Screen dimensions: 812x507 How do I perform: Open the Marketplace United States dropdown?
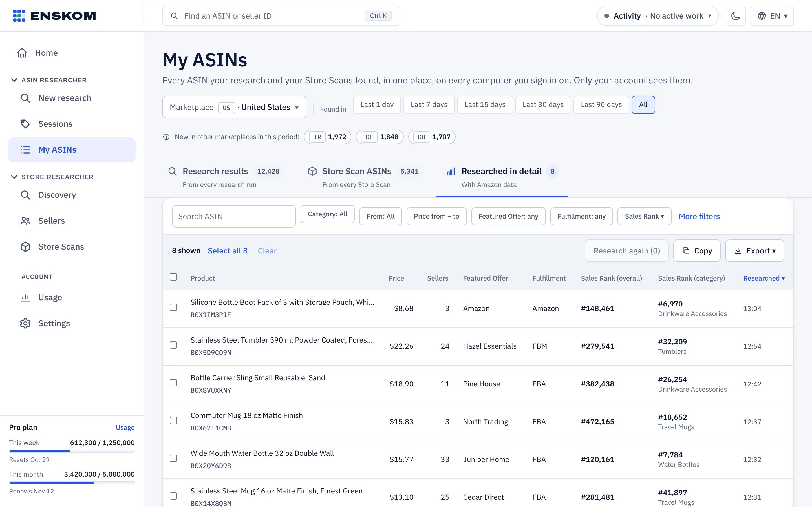pos(234,107)
